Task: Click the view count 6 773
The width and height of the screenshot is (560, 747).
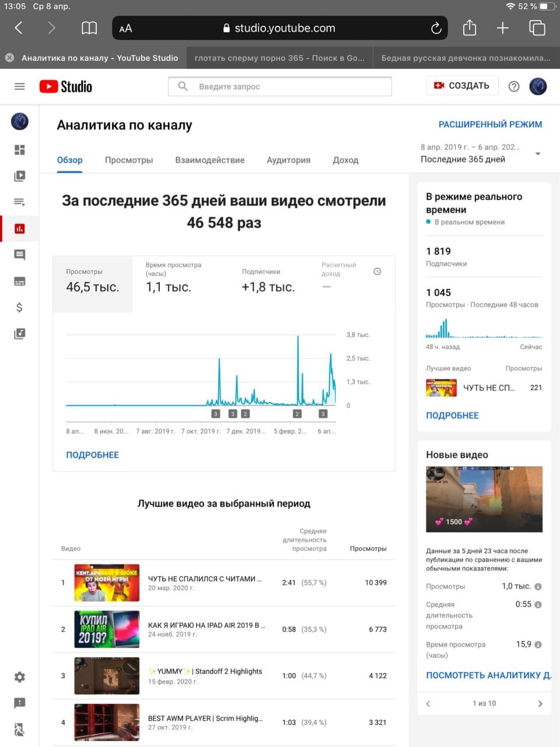Action: click(x=377, y=629)
